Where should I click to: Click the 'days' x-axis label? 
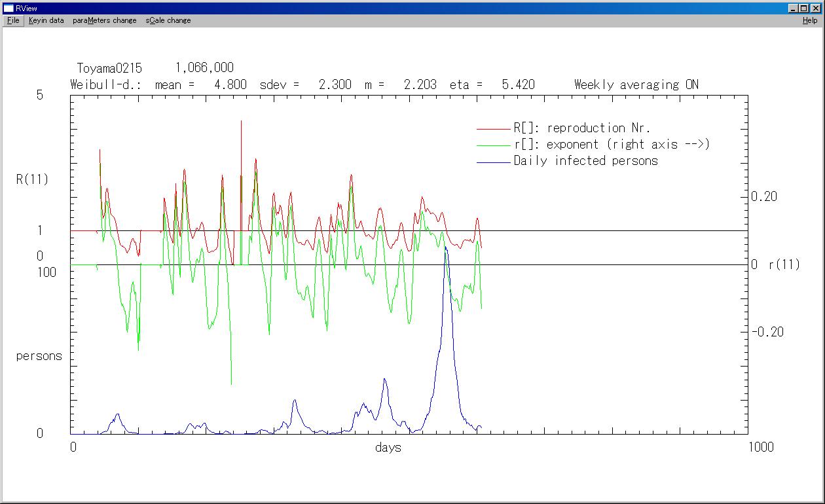388,448
